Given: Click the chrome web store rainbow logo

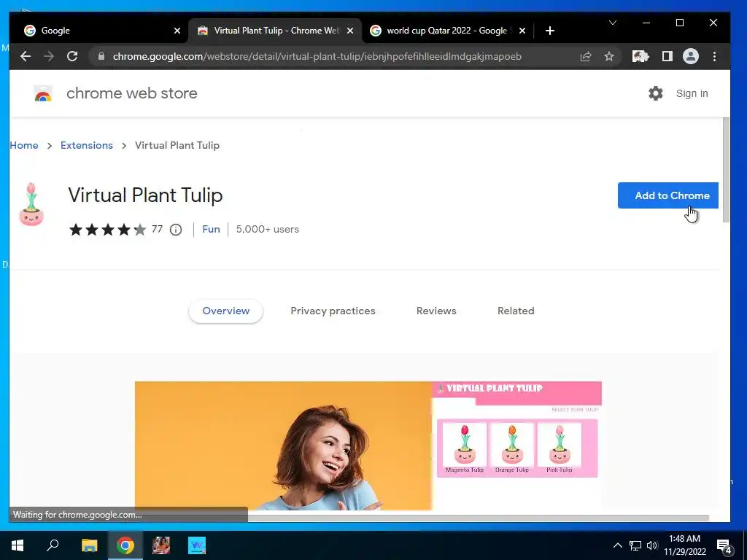Looking at the screenshot, I should 43,94.
